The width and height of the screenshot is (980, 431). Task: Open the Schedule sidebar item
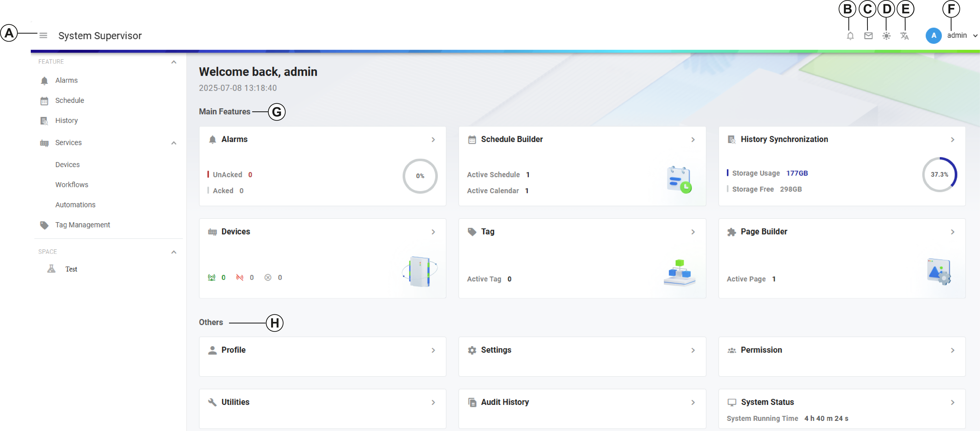pos(69,100)
